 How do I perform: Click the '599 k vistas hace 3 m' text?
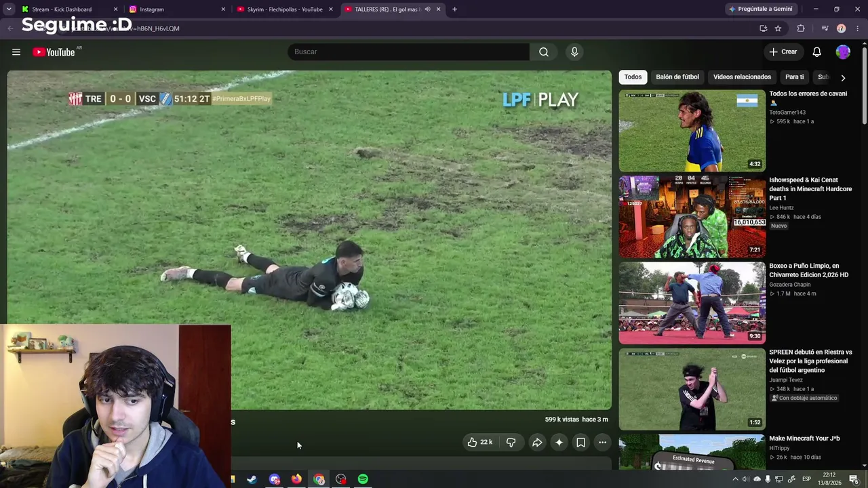coord(576,420)
